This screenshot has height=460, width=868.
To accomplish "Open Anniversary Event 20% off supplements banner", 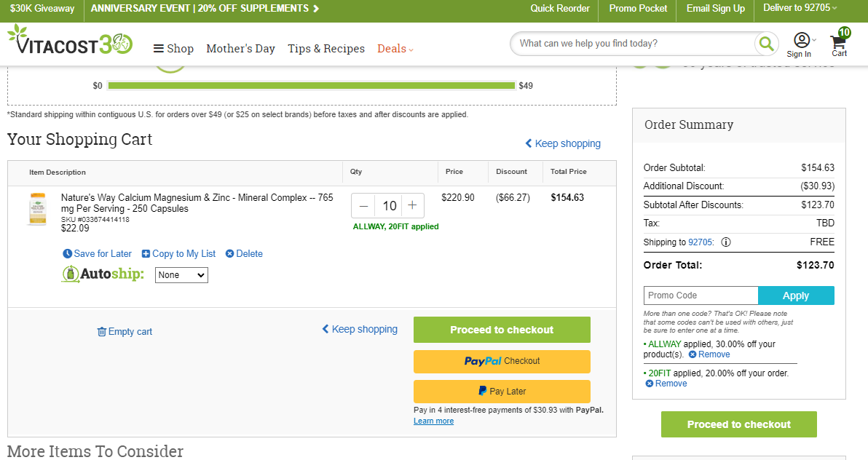I will (205, 8).
